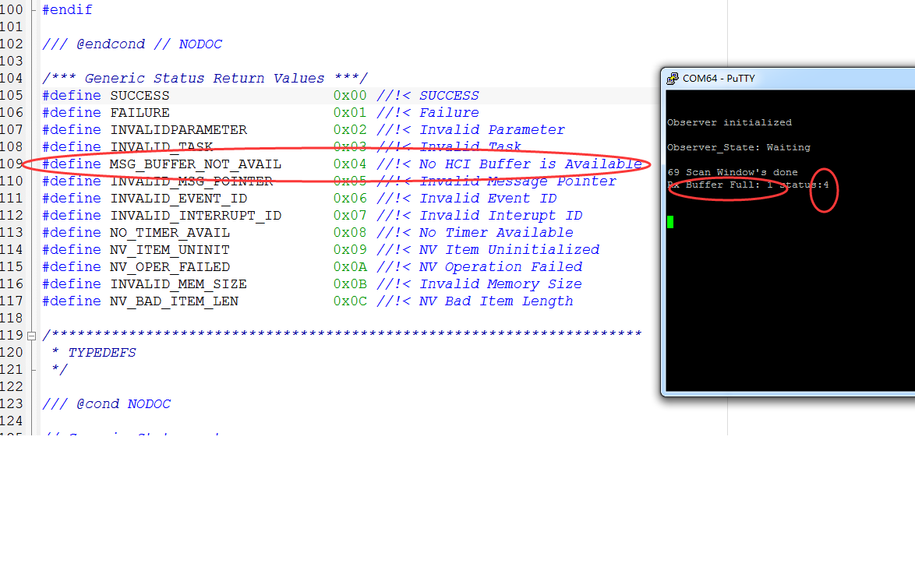The height and width of the screenshot is (588, 915).
Task: Click the NV_ITEM_UNINIT macro name
Action: (170, 250)
